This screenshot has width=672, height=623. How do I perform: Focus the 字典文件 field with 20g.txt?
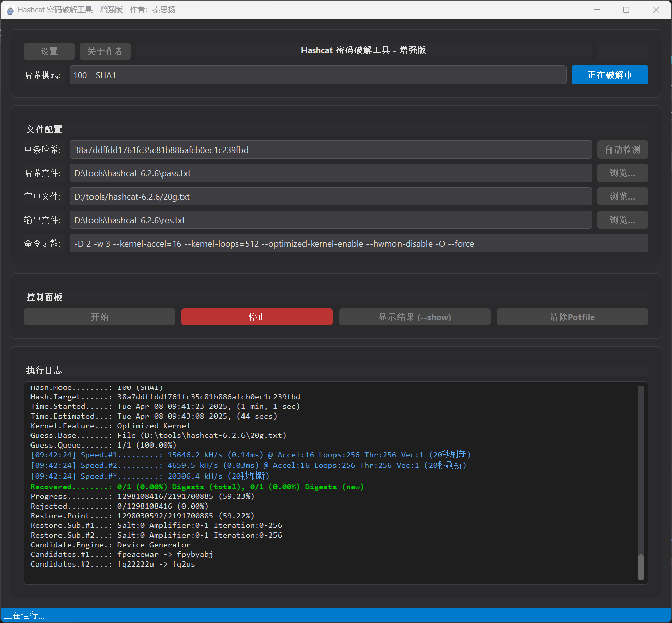point(331,196)
